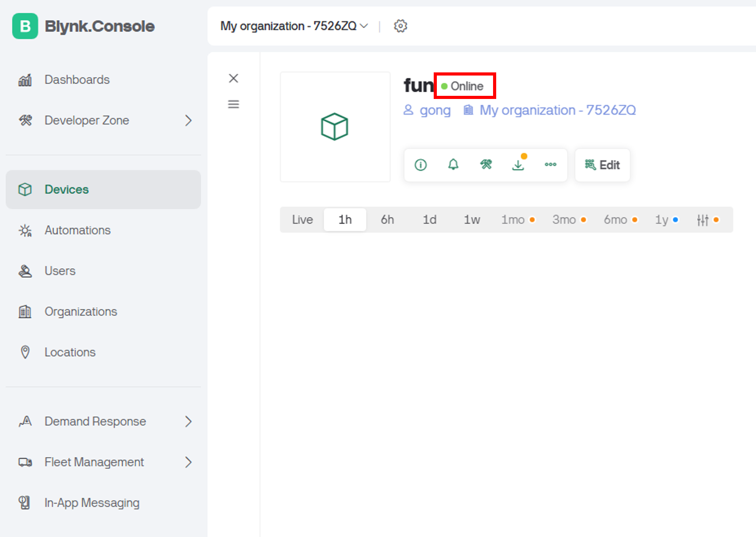Open Dashboards in sidebar

(x=104, y=80)
